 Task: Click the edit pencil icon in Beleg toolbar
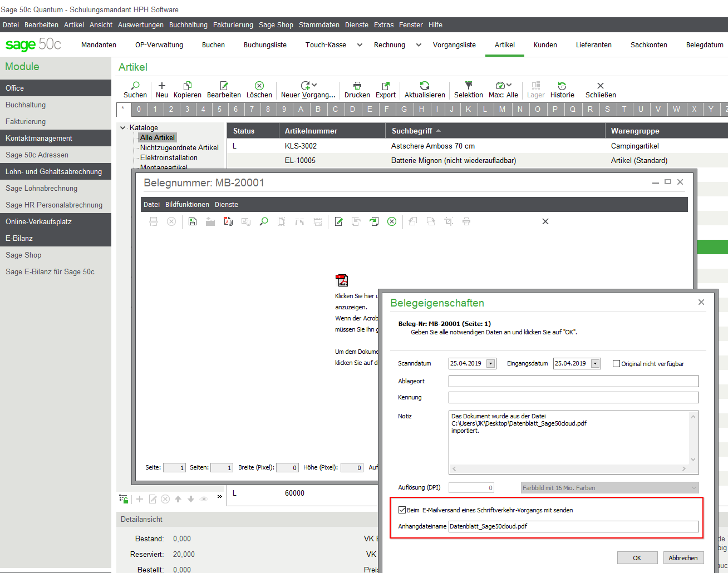pos(338,221)
